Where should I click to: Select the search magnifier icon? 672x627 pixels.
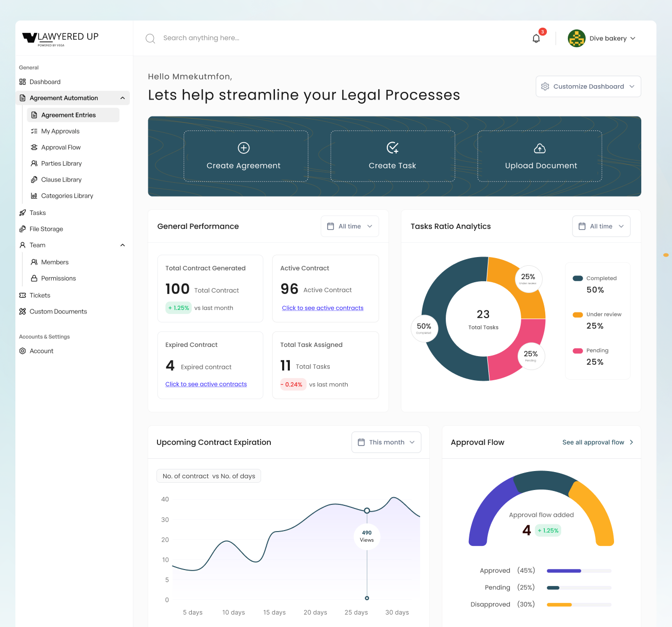coord(150,38)
